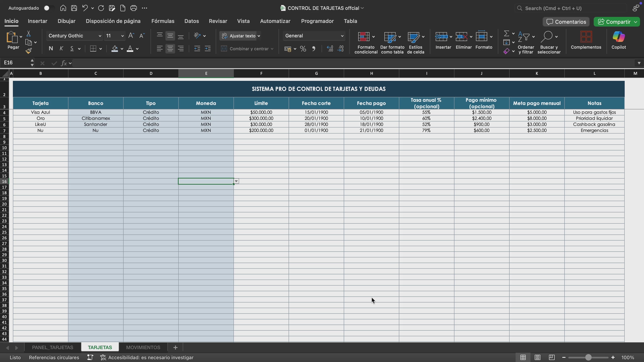Viewport: 644px width, 362px height.
Task: Click the AutoSum sigma icon
Action: click(506, 33)
